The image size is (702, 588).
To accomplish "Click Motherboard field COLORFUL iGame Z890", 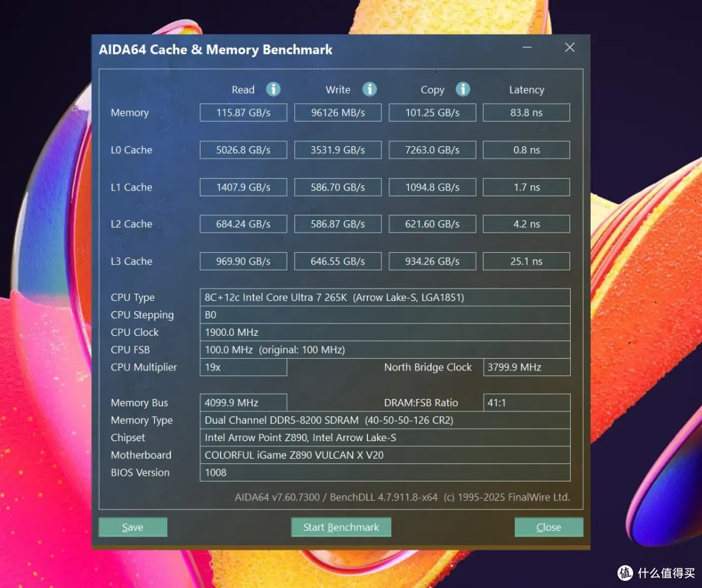I will [385, 455].
